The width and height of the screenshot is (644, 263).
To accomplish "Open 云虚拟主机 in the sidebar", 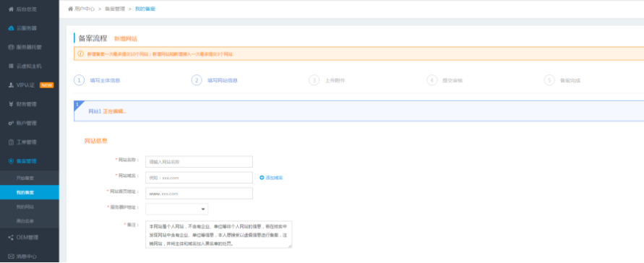I will coord(30,66).
